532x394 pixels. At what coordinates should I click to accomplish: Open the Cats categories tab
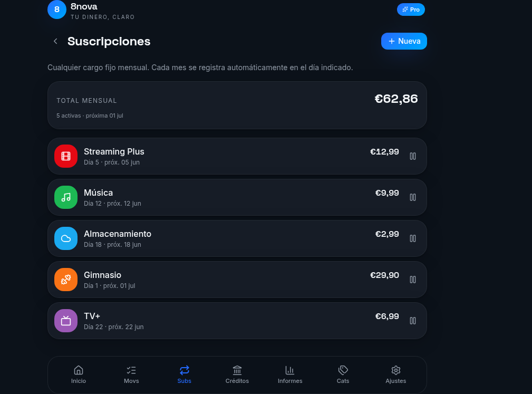point(343,374)
